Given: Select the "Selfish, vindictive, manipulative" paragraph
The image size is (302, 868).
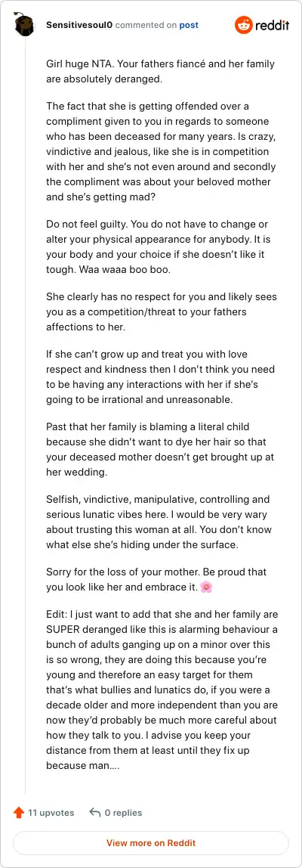Looking at the screenshot, I should click(159, 515).
